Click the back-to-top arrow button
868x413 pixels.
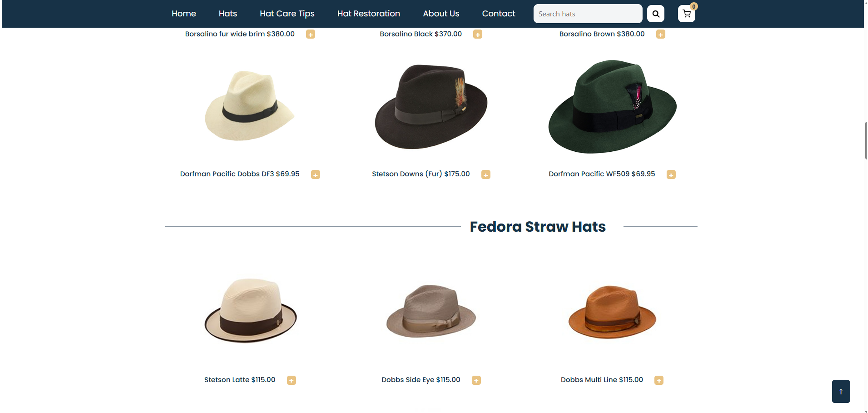[841, 391]
